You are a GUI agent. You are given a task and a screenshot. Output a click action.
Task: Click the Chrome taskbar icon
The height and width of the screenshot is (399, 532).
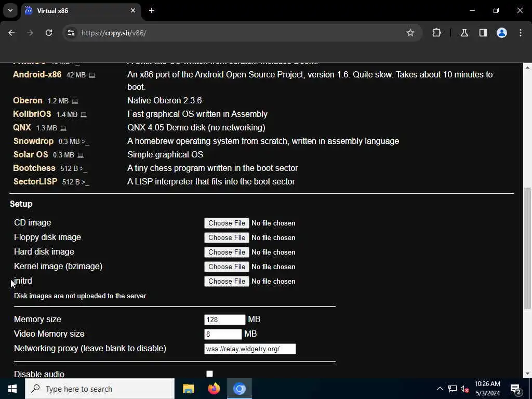(239, 389)
